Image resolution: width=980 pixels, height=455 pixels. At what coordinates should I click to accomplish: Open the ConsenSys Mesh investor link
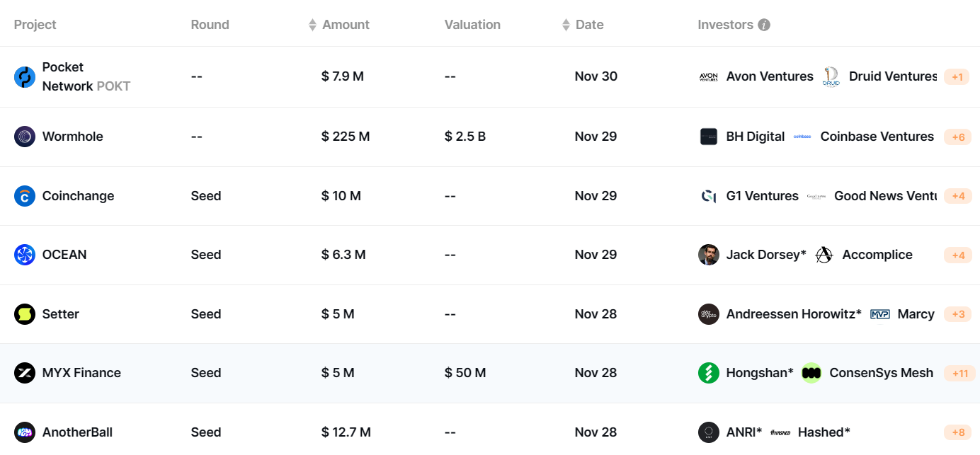tap(881, 373)
